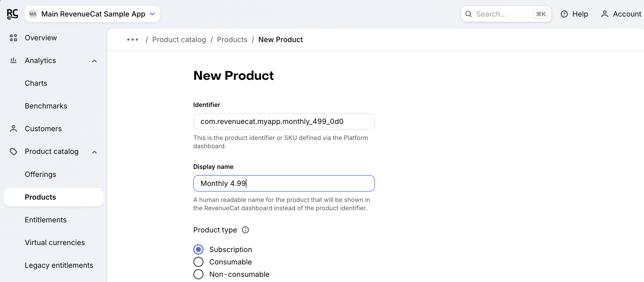Click the New Product breadcrumb
The width and height of the screenshot is (644, 282).
click(280, 40)
